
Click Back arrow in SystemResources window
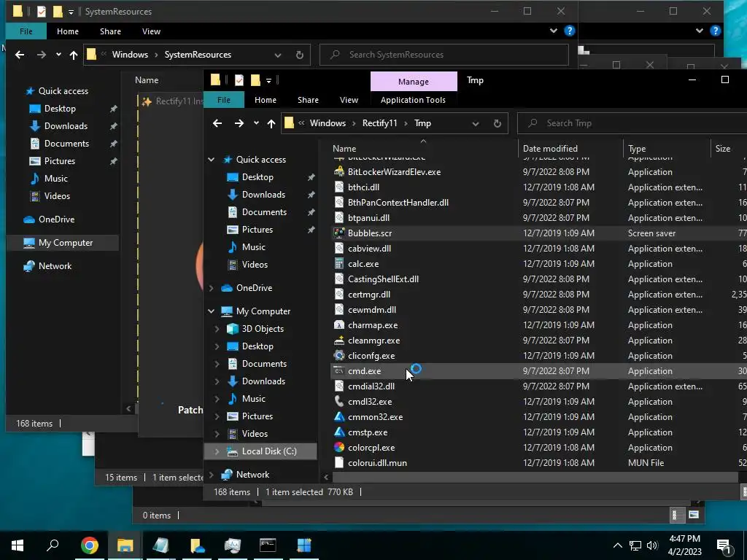pos(20,55)
